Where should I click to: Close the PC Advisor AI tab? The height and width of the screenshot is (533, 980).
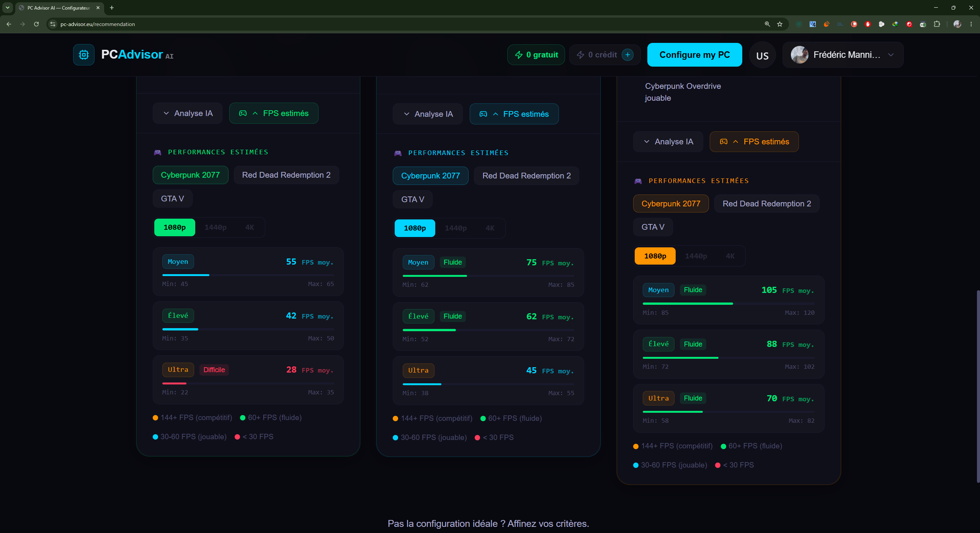(98, 8)
